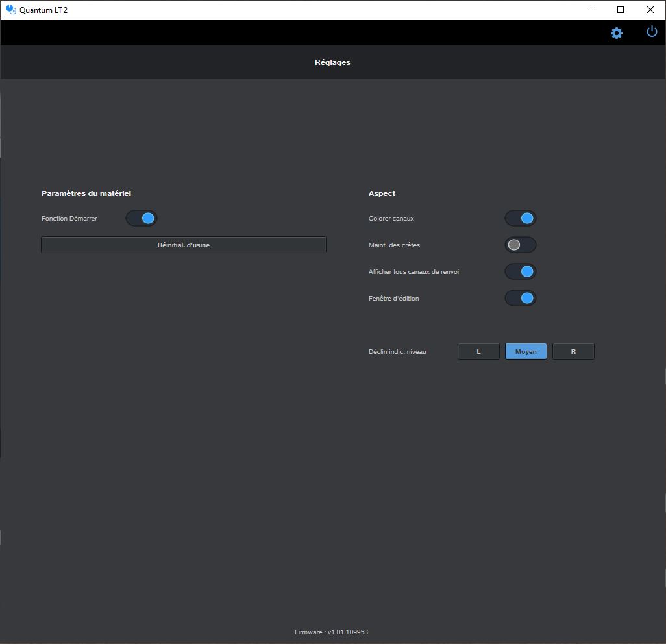The image size is (666, 644).
Task: Click the Aspect section heading
Action: [382, 193]
